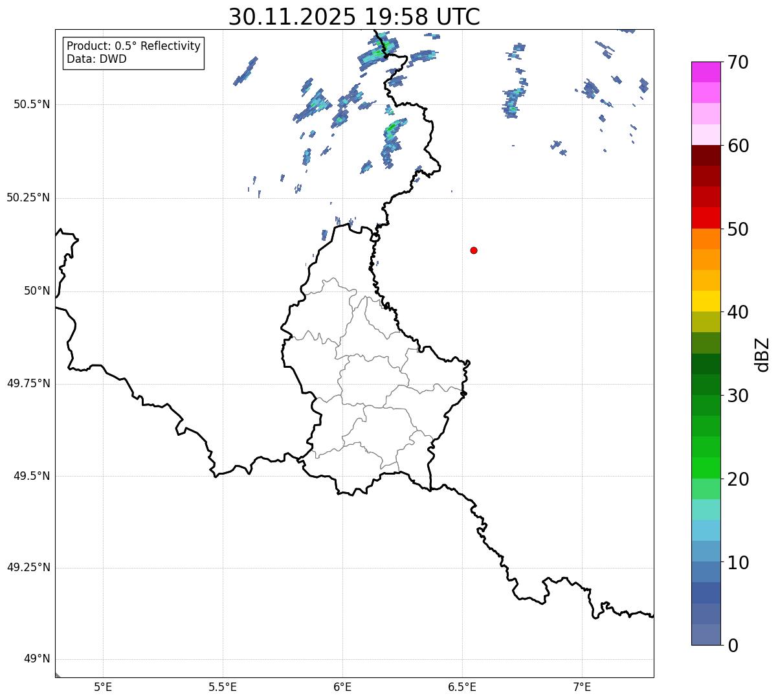Click the 50.5°N latitude tick label

click(32, 104)
